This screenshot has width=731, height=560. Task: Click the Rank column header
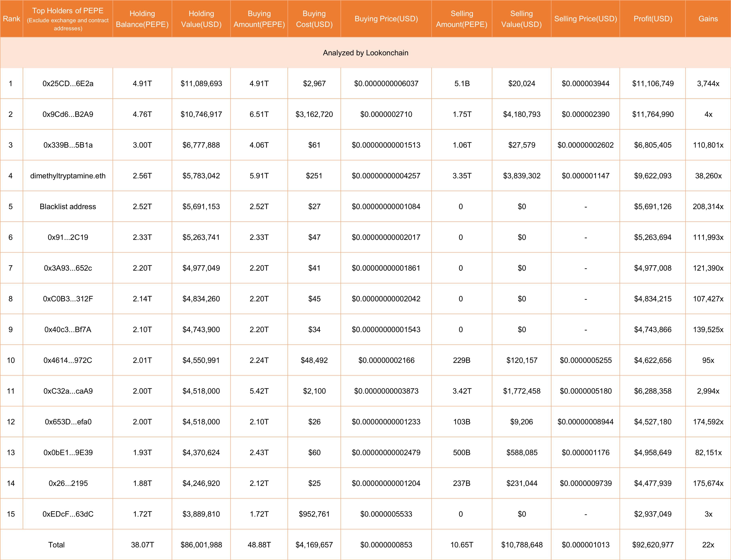point(11,19)
